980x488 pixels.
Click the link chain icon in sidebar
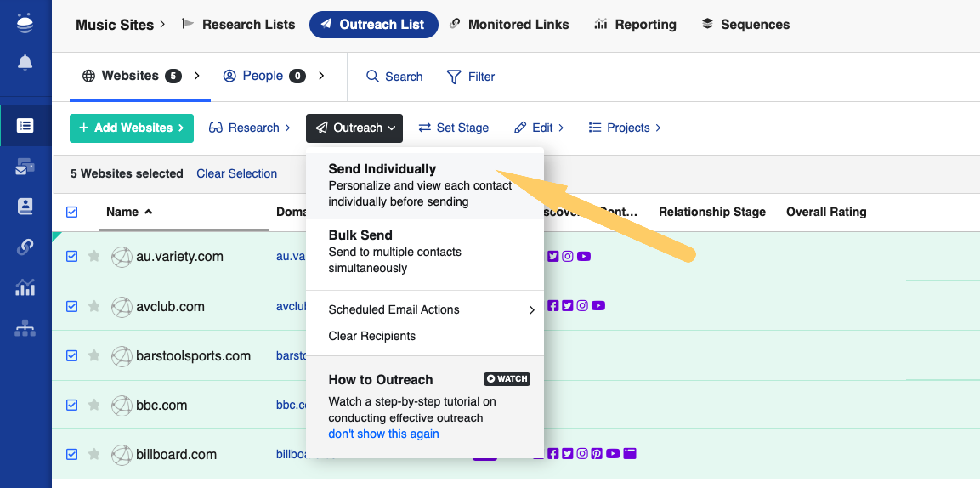tap(25, 247)
